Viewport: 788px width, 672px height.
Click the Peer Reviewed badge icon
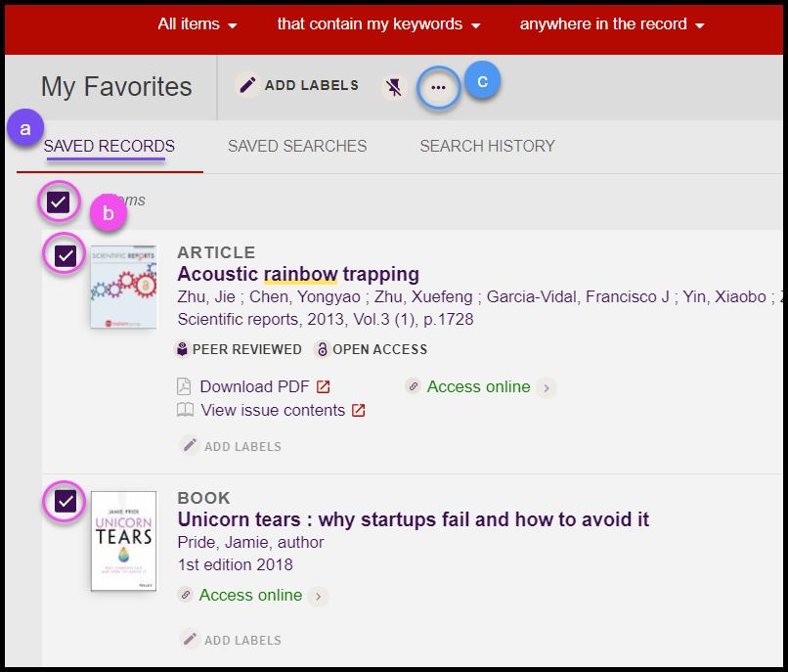(x=182, y=349)
